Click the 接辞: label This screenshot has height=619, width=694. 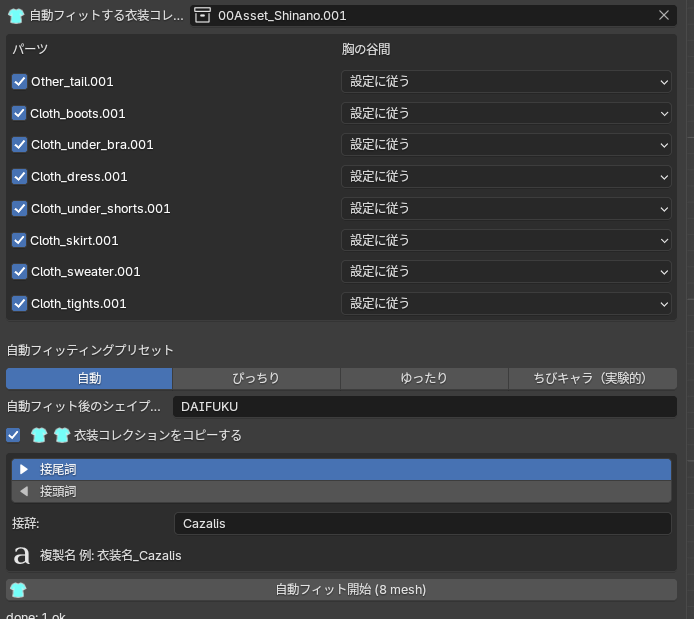click(x=26, y=524)
